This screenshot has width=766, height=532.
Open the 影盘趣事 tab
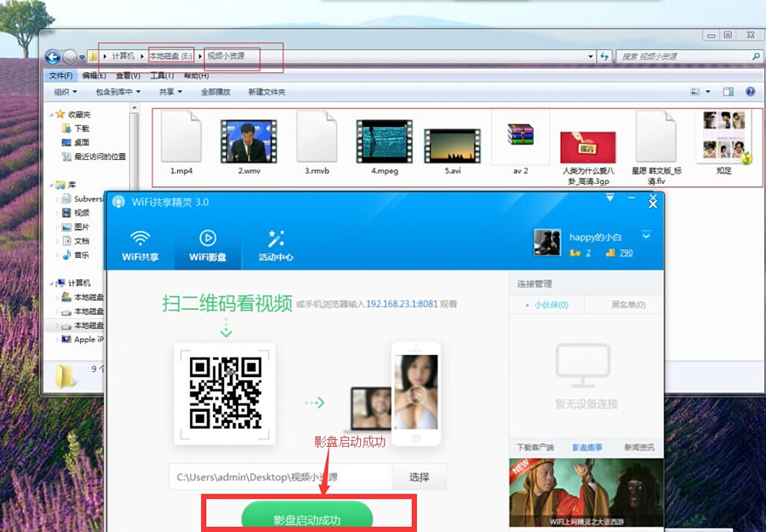[x=587, y=448]
